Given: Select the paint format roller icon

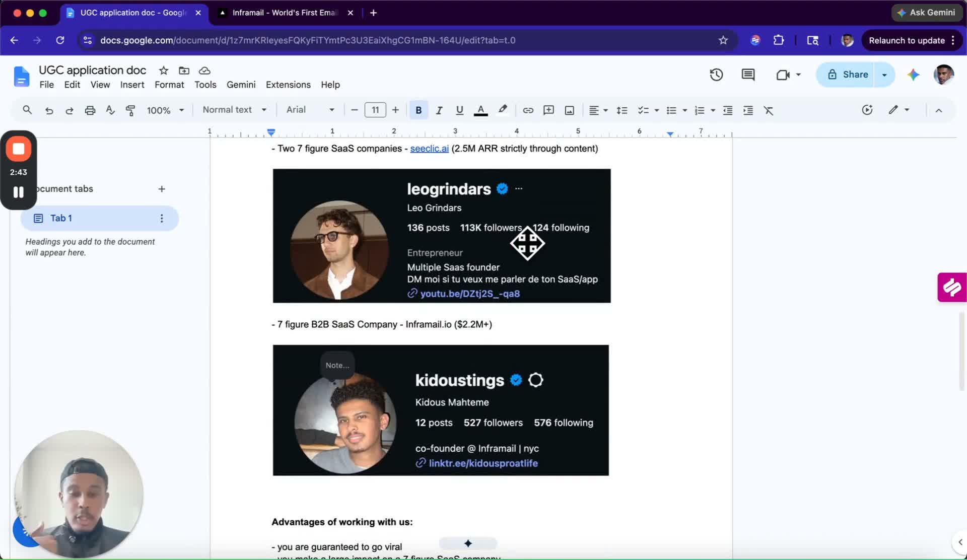Looking at the screenshot, I should coord(130,110).
